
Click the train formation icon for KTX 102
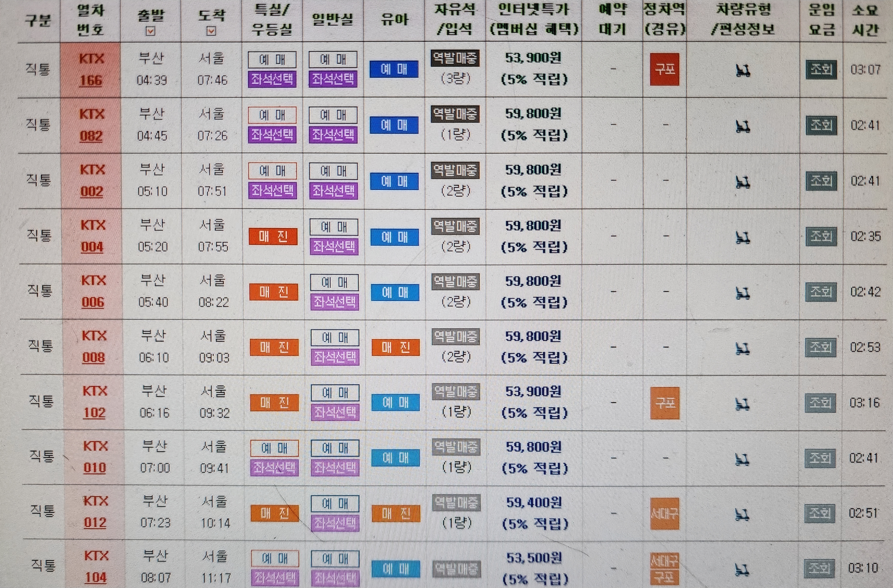(x=742, y=404)
